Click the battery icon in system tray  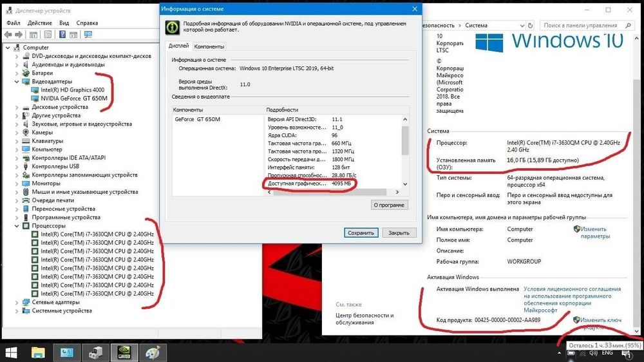(x=571, y=353)
